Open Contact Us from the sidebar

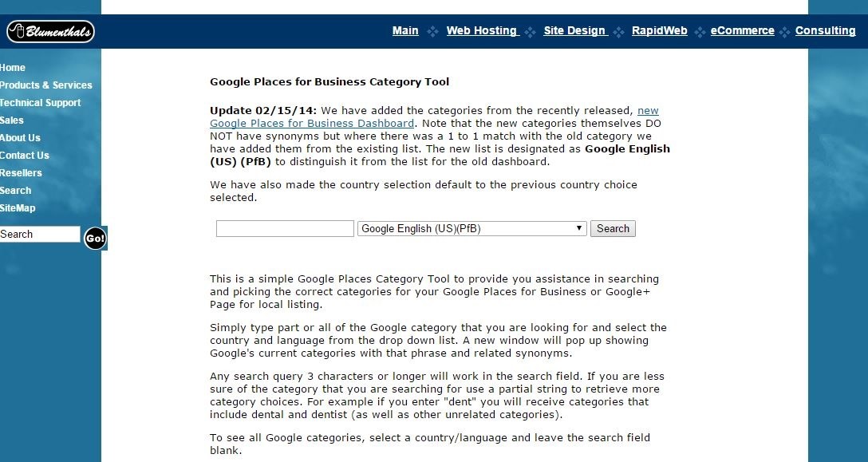[25, 156]
